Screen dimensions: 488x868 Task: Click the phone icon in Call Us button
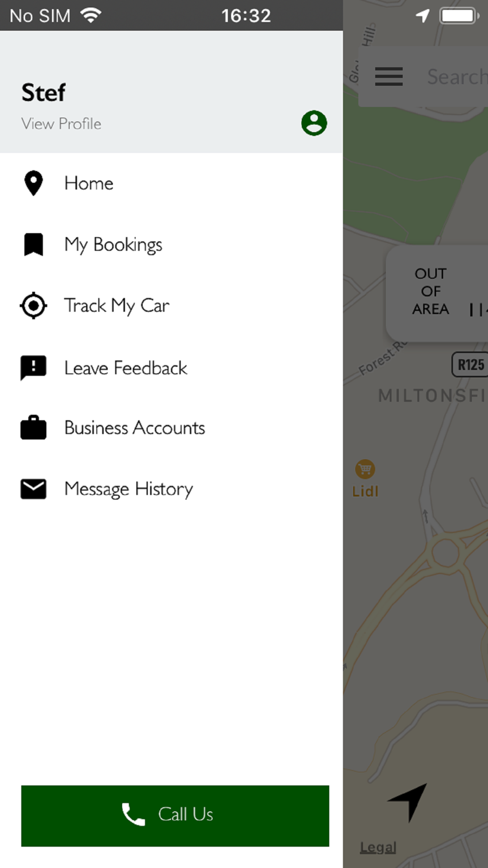[x=133, y=814]
